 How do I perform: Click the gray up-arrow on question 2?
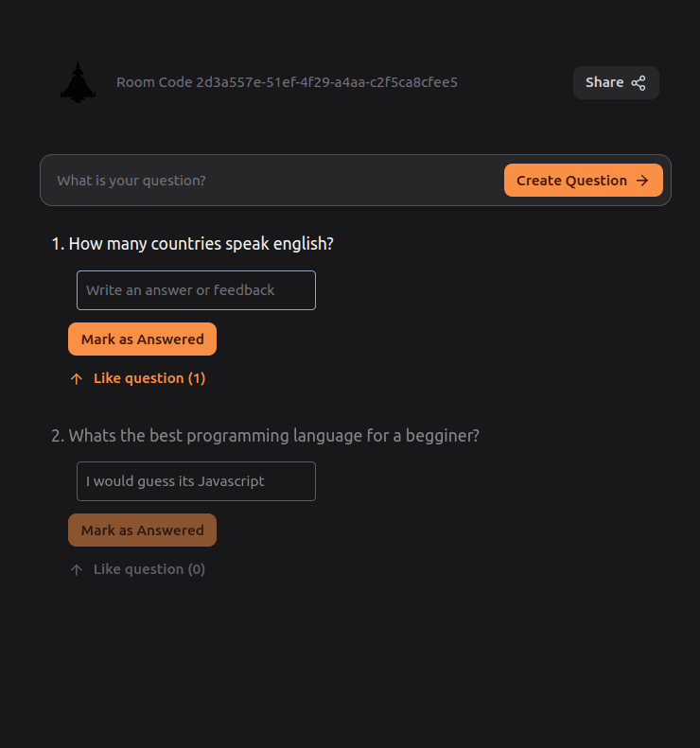coord(77,569)
